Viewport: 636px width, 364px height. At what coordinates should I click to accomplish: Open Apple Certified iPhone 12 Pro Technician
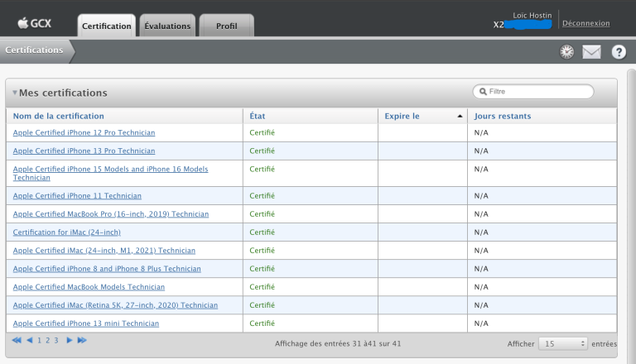pyautogui.click(x=84, y=132)
